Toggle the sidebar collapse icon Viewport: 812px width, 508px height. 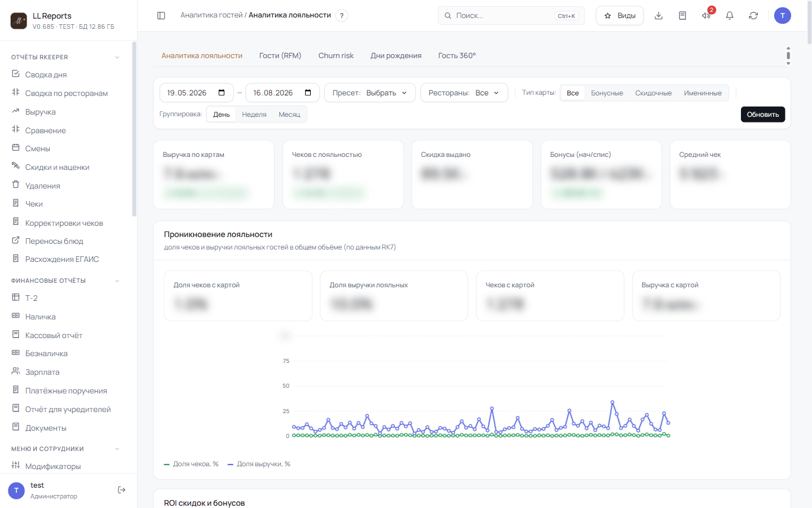(161, 16)
